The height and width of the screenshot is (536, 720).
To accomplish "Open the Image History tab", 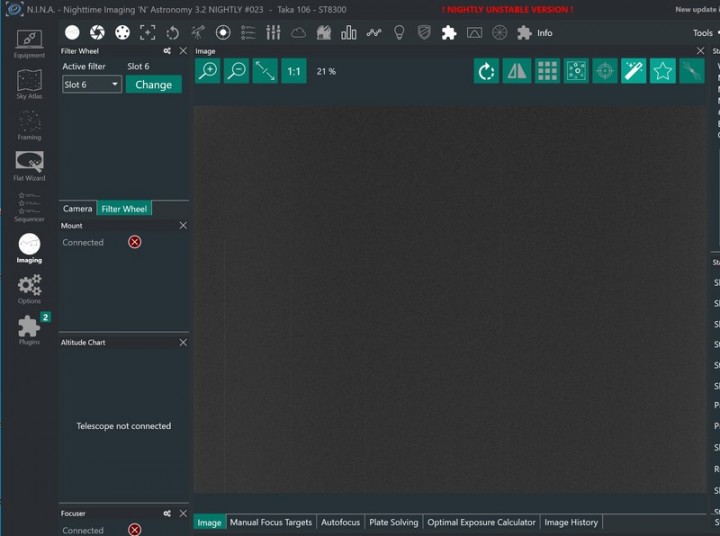I will click(x=570, y=522).
